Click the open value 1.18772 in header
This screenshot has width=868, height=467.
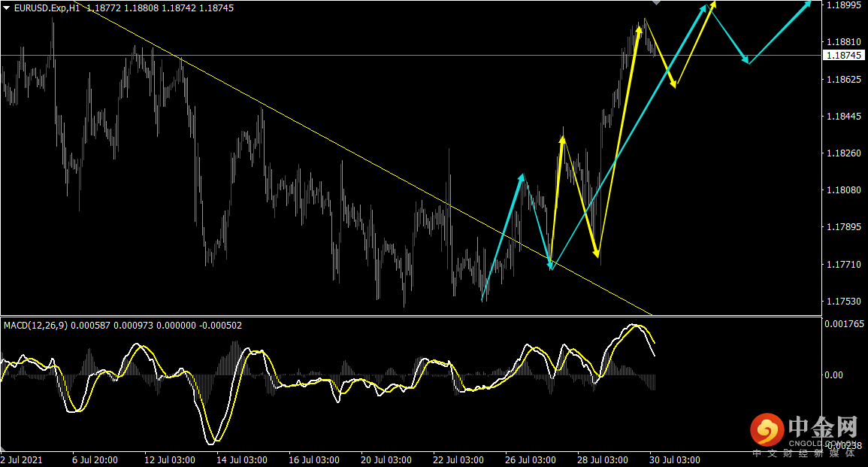[104, 8]
